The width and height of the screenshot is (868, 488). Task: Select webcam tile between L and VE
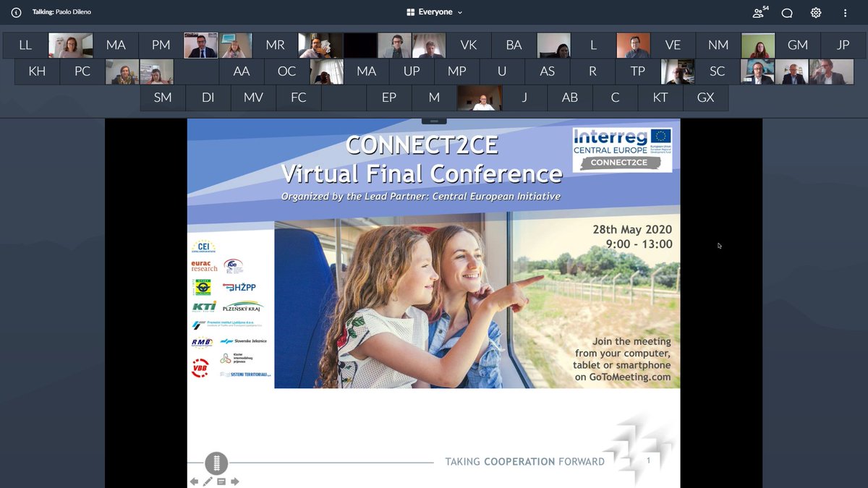coord(633,45)
